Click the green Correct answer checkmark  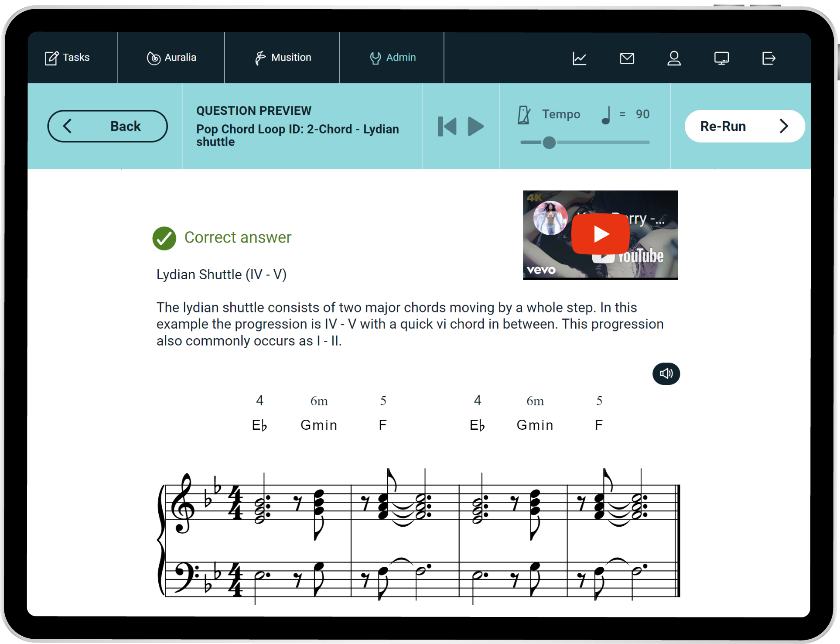pyautogui.click(x=164, y=238)
